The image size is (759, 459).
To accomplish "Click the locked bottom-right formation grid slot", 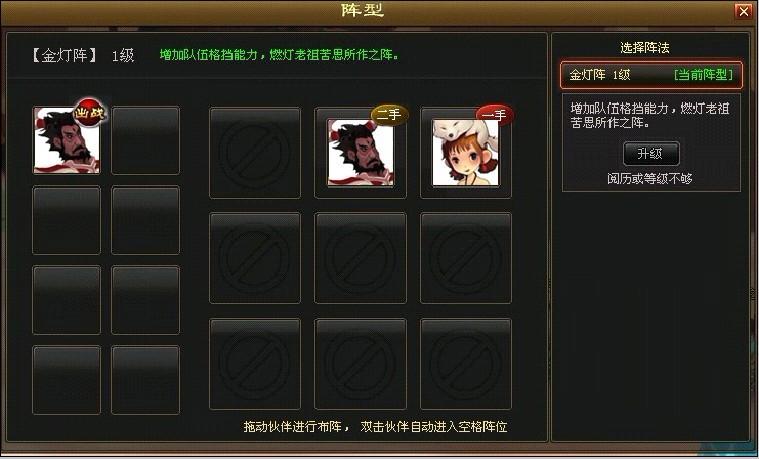I will (466, 364).
